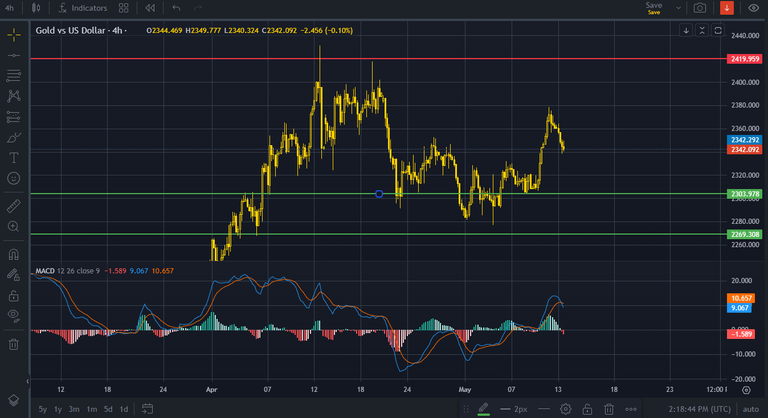The height and width of the screenshot is (418, 768).
Task: Switch chart range to 1y
Action: (58, 409)
